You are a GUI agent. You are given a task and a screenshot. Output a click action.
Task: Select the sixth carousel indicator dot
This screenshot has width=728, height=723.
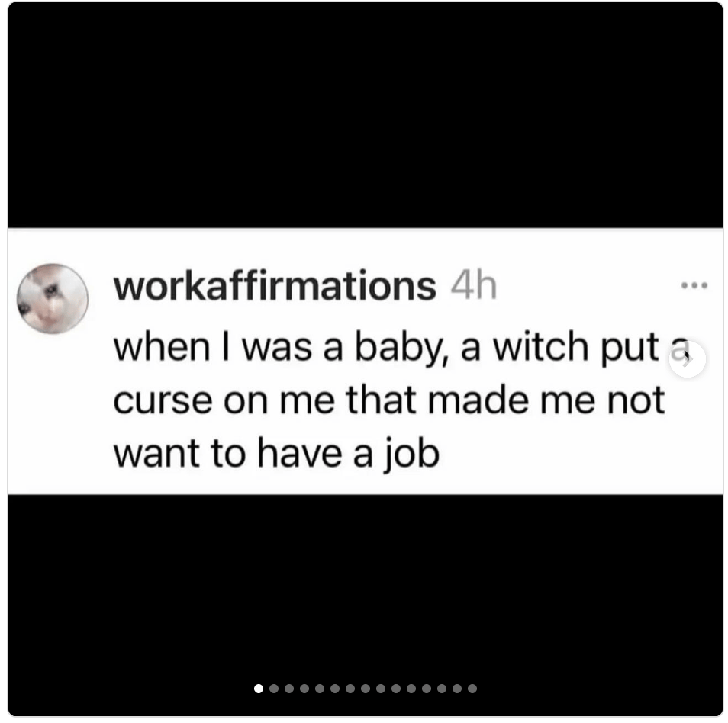coord(335,689)
